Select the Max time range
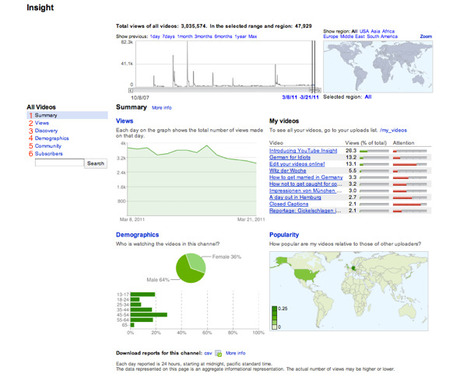The image size is (467, 381). pos(252,36)
